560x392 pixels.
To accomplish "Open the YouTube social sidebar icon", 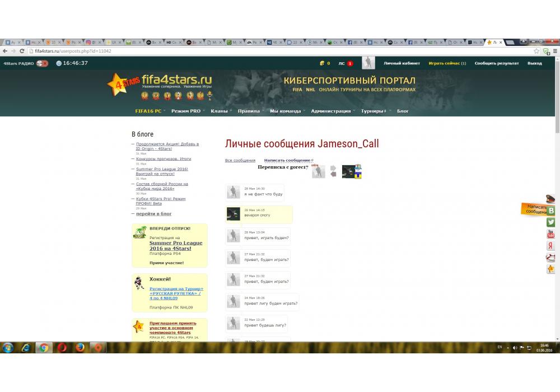I will coord(551,234).
